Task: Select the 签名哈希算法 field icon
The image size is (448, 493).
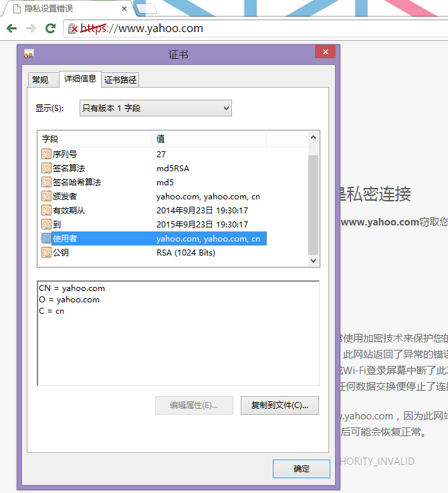Action: 46,183
